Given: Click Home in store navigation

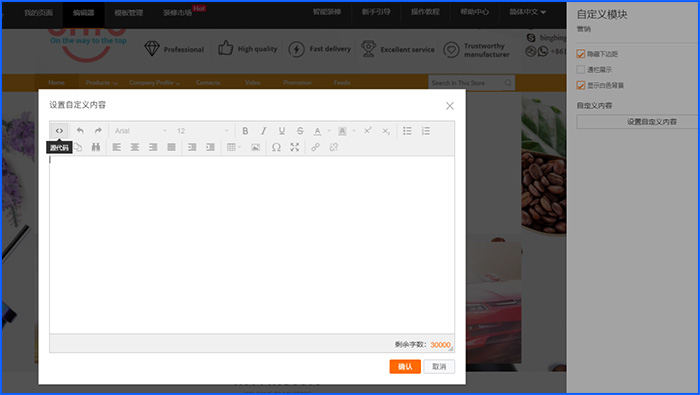Looking at the screenshot, I should [x=56, y=83].
